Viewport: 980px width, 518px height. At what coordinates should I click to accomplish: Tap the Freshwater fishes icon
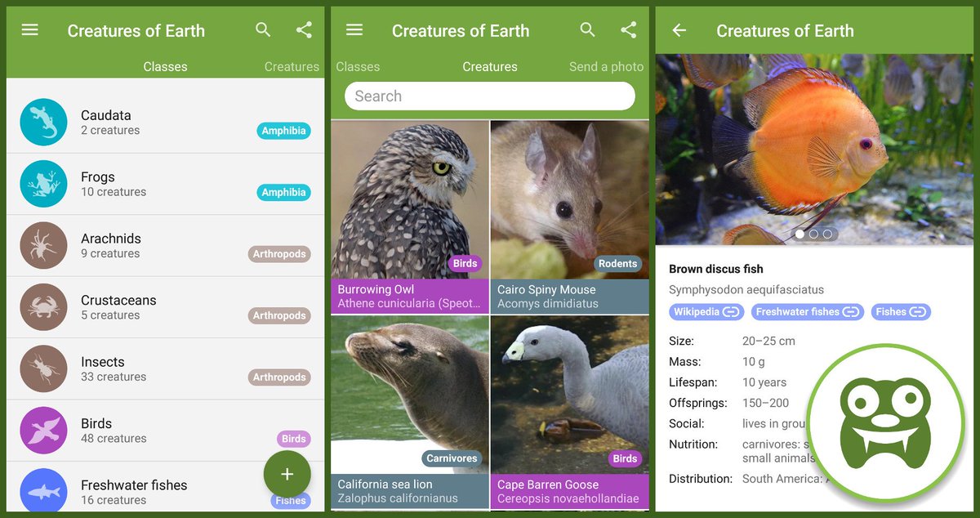point(43,490)
